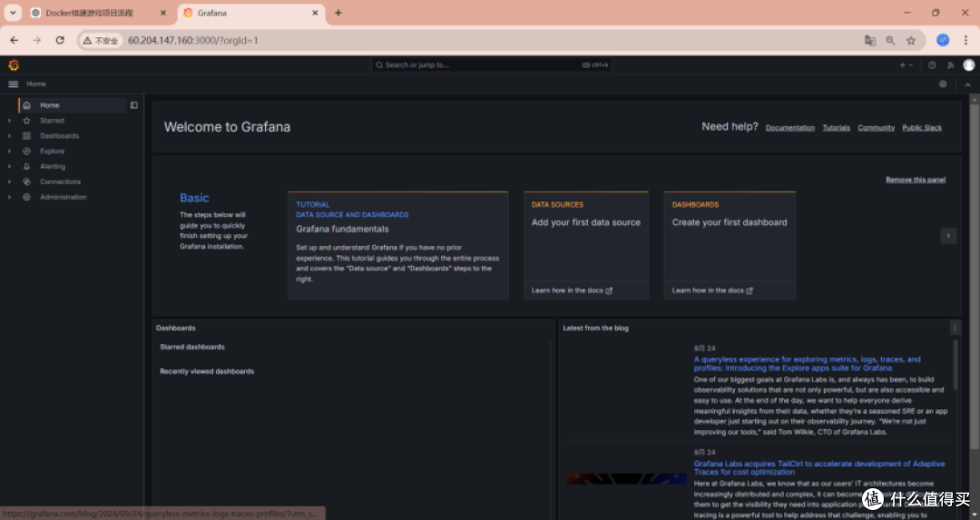Open the Grafana fundamentals tutorial card
The width and height of the screenshot is (980, 520).
click(398, 245)
